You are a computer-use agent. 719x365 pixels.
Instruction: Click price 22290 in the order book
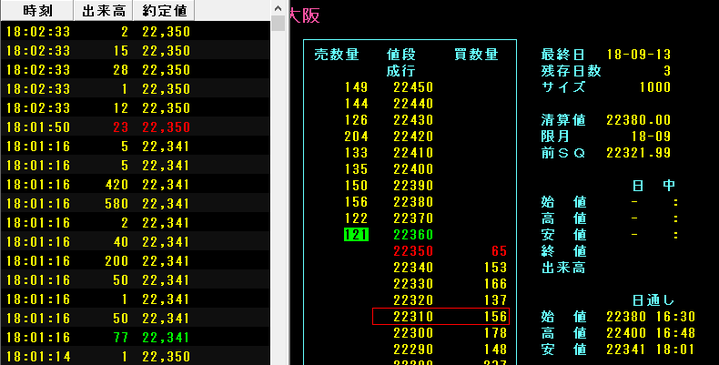(413, 349)
